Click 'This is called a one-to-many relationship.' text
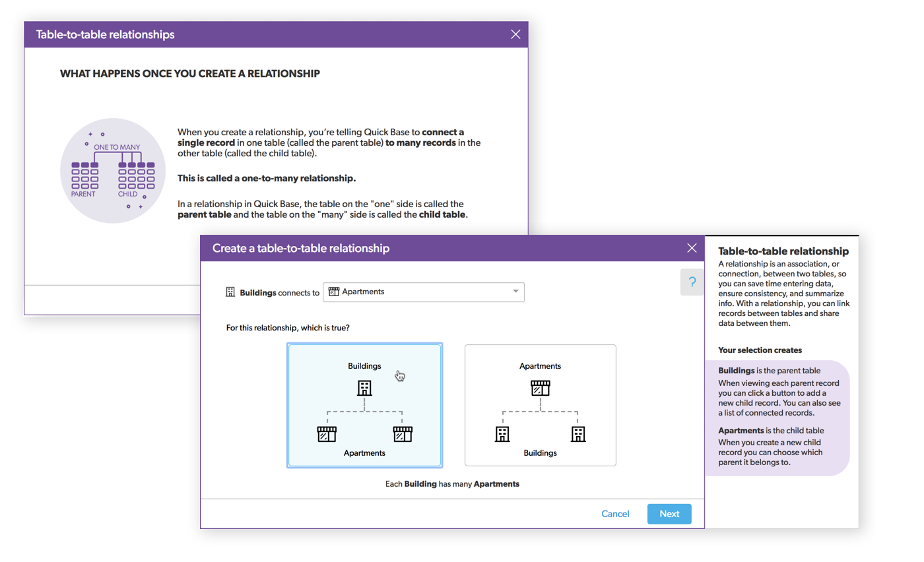Image resolution: width=924 pixels, height=562 pixels. tap(267, 179)
